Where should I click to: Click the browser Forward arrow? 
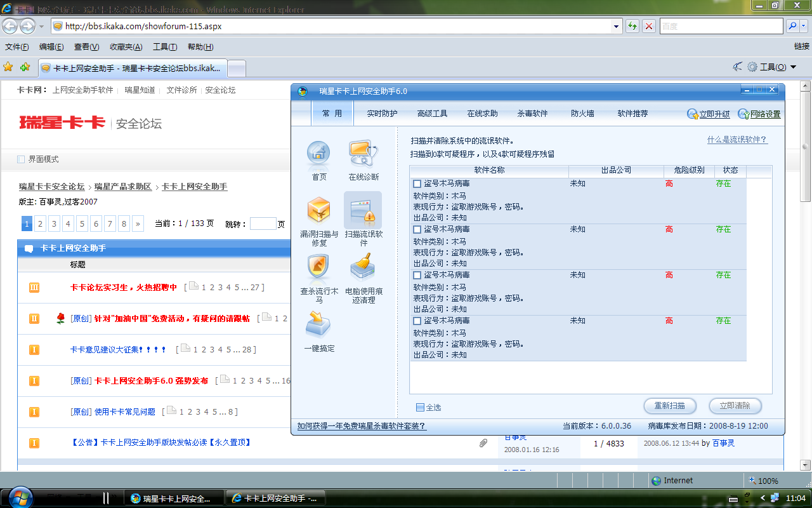click(27, 26)
